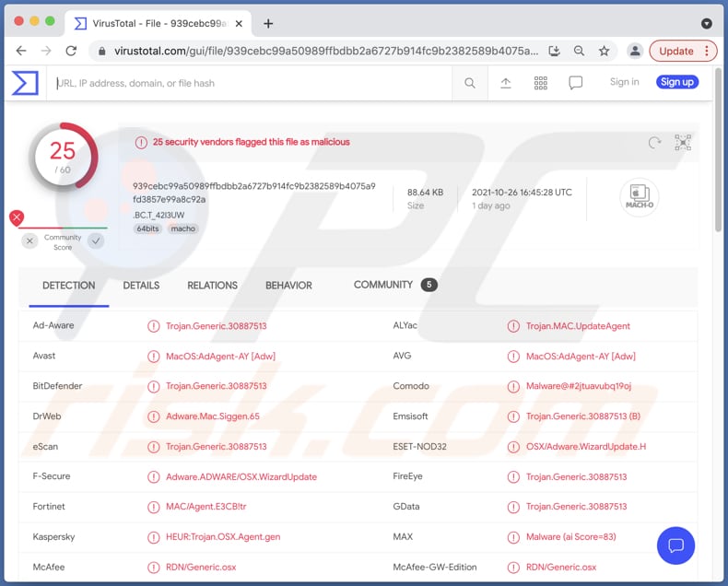Click the .BC.T_42I3UW file name
The width and height of the screenshot is (728, 586).
pos(159,215)
